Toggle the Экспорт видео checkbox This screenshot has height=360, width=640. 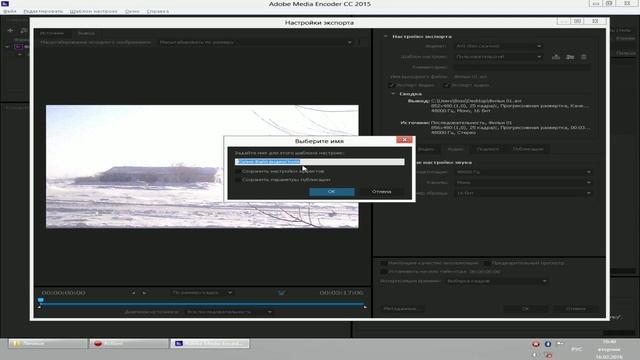tap(391, 85)
